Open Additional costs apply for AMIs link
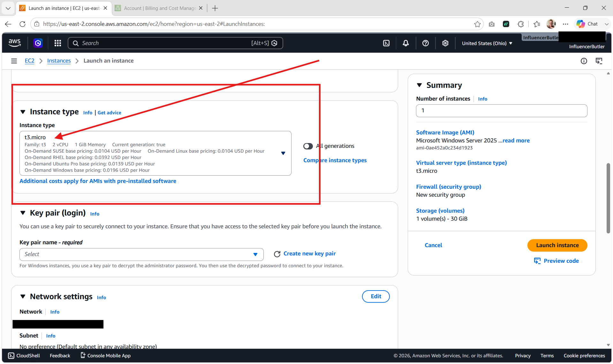613x364 pixels. [x=98, y=181]
